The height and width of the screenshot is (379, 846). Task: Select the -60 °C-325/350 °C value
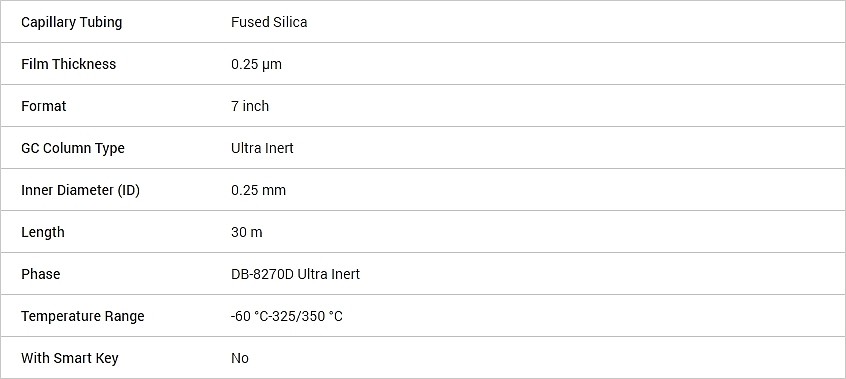(x=286, y=316)
